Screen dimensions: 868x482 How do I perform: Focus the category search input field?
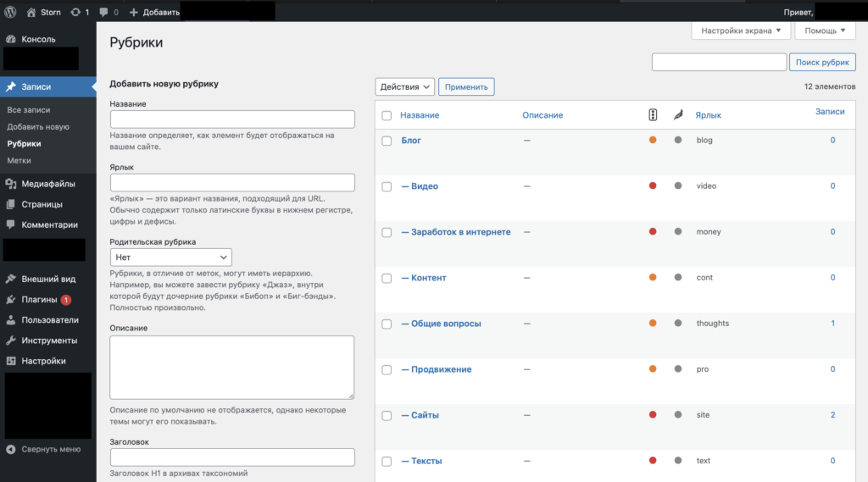click(719, 62)
